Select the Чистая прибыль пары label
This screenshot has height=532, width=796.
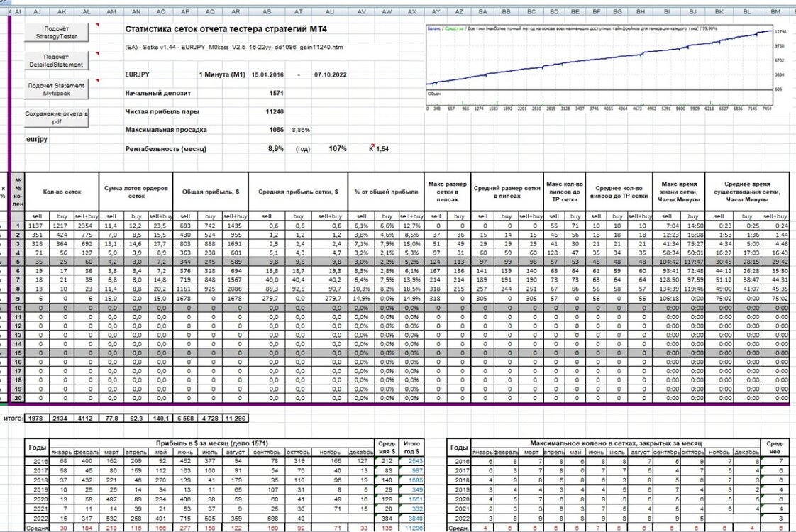click(x=162, y=111)
